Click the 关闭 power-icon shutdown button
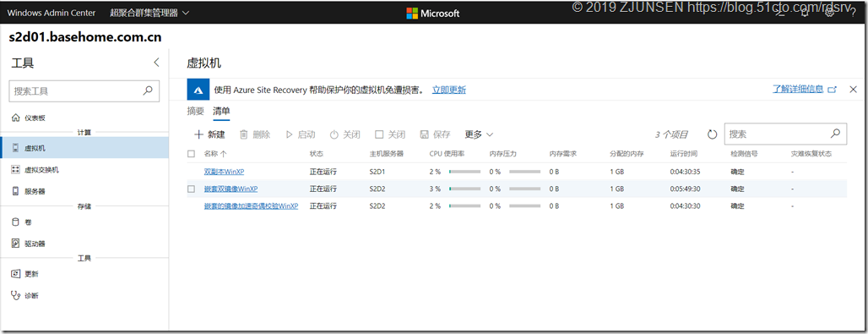The width and height of the screenshot is (868, 334). tap(345, 134)
